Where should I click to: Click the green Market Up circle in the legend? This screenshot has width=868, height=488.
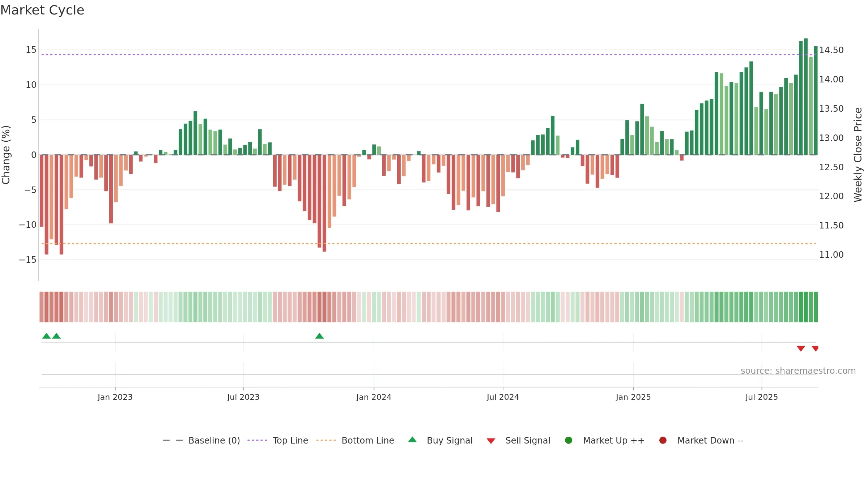pyautogui.click(x=569, y=440)
